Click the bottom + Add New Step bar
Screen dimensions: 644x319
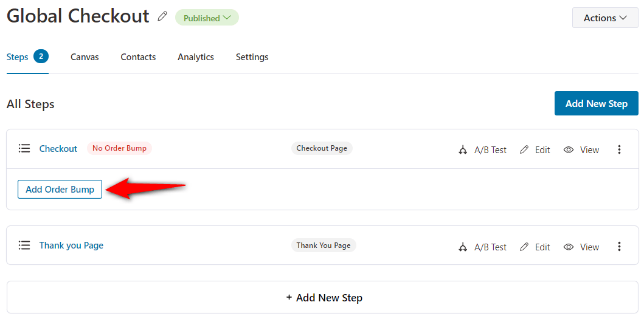[x=322, y=297]
